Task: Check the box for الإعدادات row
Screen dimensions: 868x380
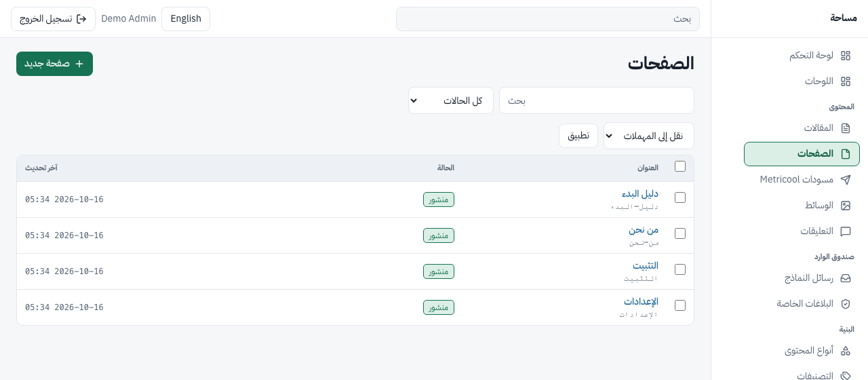Action: tap(680, 305)
